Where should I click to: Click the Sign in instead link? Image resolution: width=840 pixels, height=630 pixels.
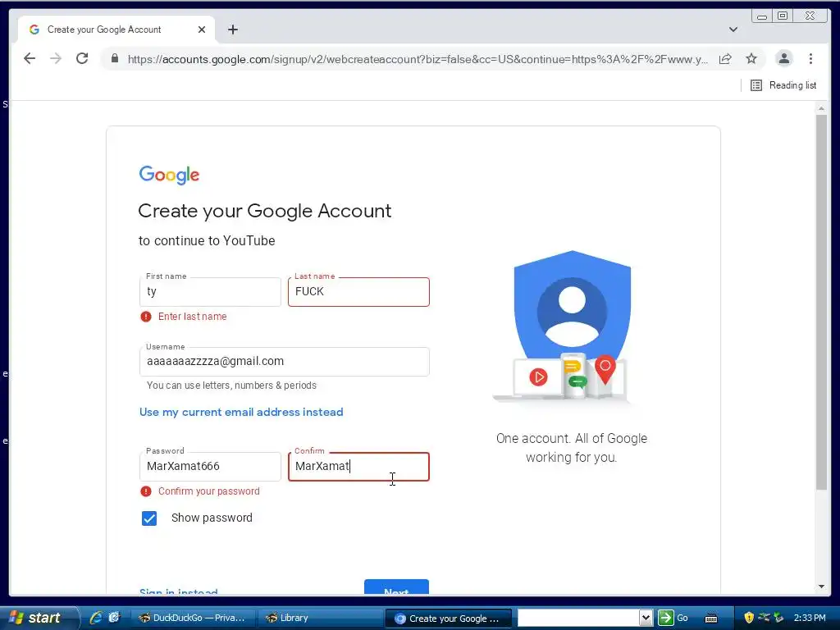coord(178,591)
